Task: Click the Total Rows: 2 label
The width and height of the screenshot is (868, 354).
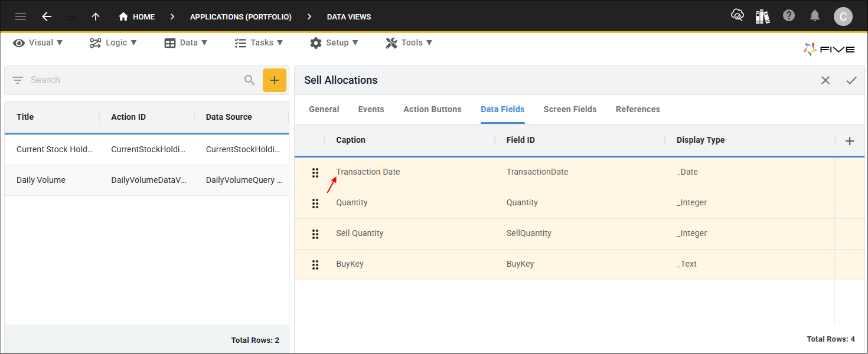Action: [255, 340]
